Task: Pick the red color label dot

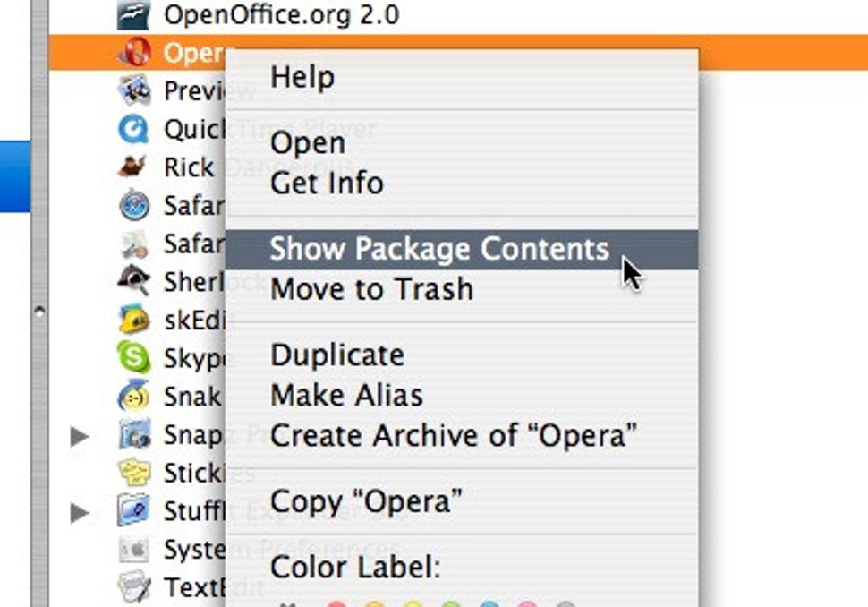Action: pyautogui.click(x=336, y=603)
